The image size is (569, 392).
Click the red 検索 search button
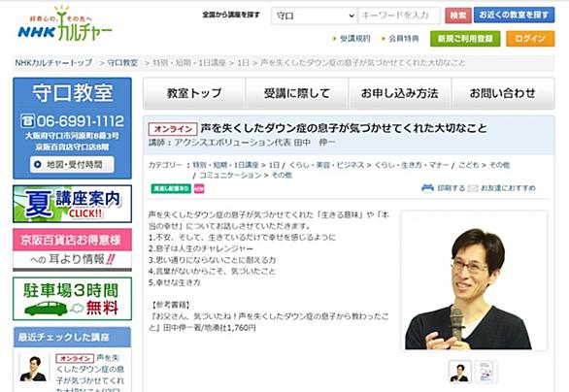coord(458,16)
